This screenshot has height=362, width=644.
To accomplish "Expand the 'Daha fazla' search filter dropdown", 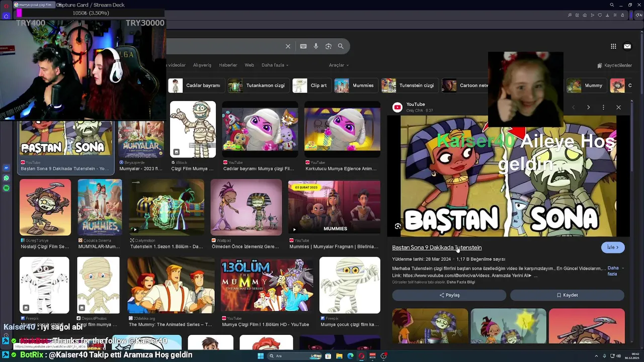I will click(275, 65).
